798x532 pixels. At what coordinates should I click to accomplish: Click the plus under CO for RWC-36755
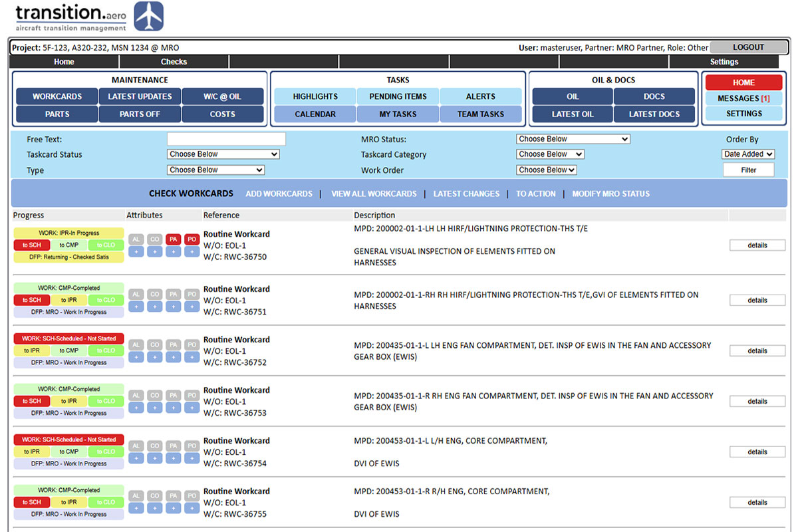[154, 509]
